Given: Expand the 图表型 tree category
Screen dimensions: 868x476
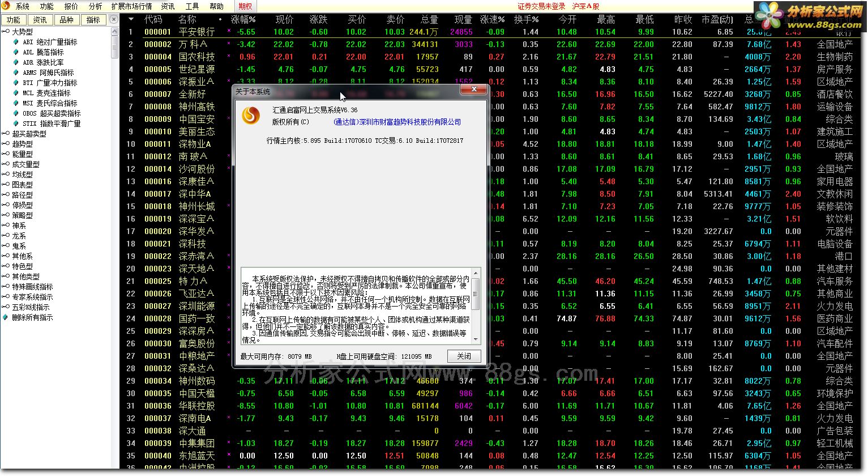Looking at the screenshot, I should (6, 185).
